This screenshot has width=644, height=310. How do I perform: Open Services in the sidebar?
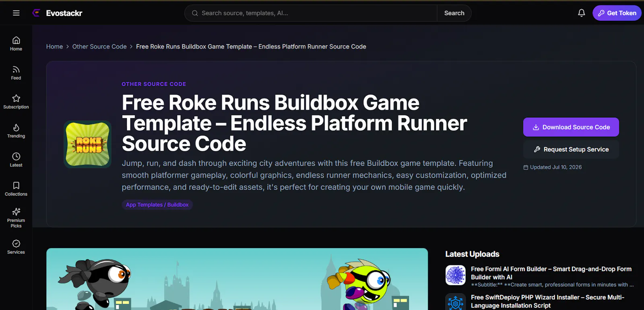[x=16, y=247]
